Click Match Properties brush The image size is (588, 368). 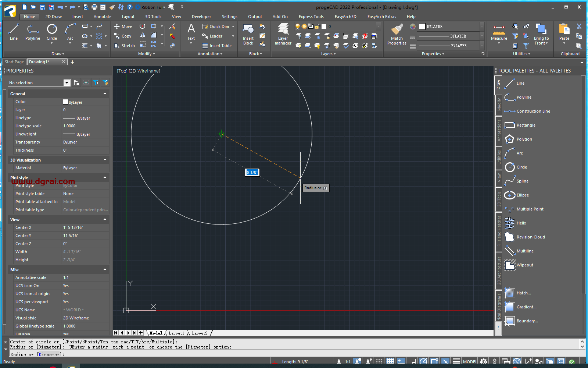click(x=397, y=35)
